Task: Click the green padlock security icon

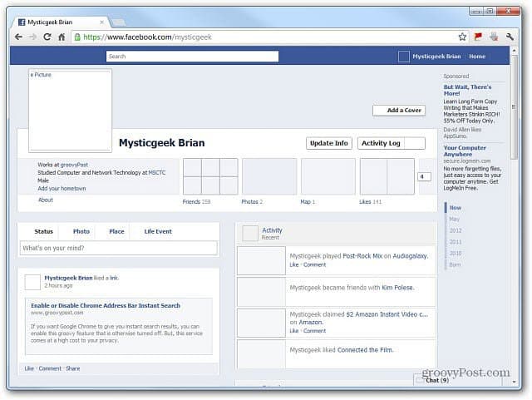Action: tap(77, 37)
